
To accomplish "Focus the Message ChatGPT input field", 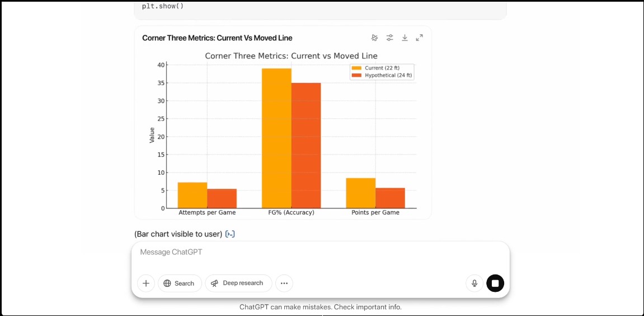I will pos(319,253).
